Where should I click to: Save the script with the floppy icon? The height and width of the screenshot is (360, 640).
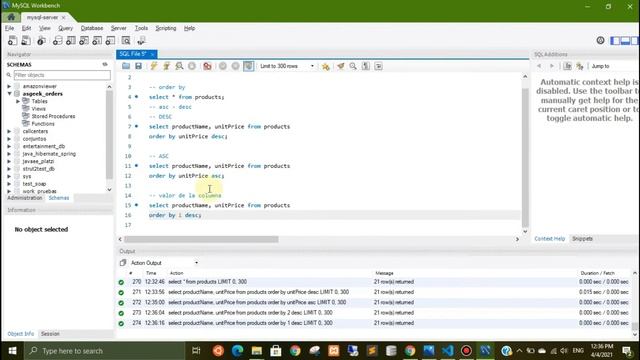pyautogui.click(x=138, y=66)
